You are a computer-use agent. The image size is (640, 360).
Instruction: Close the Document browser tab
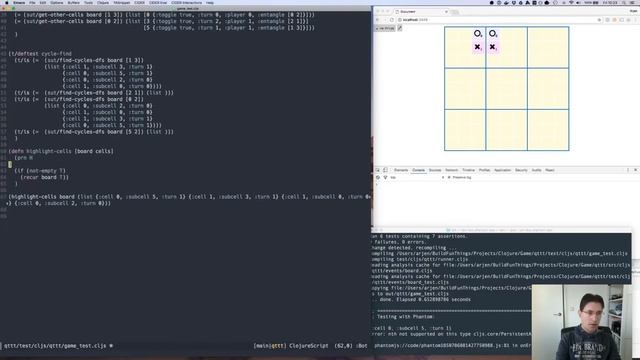[x=446, y=11]
